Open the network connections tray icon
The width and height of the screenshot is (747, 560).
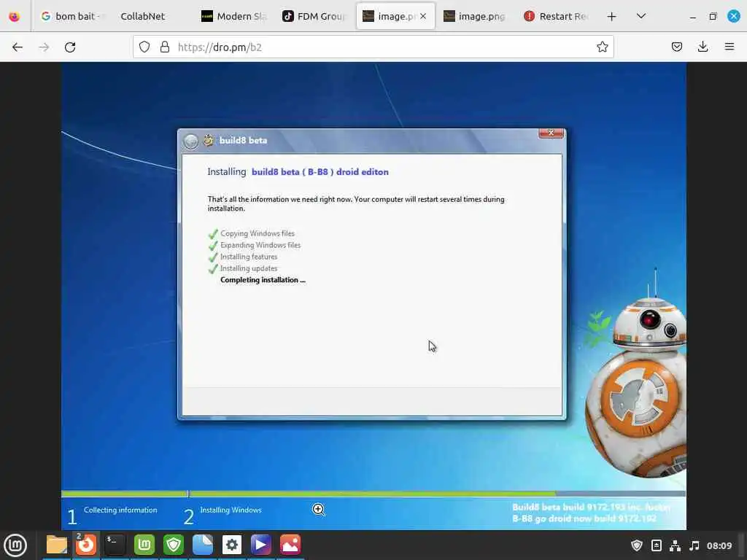pos(675,545)
